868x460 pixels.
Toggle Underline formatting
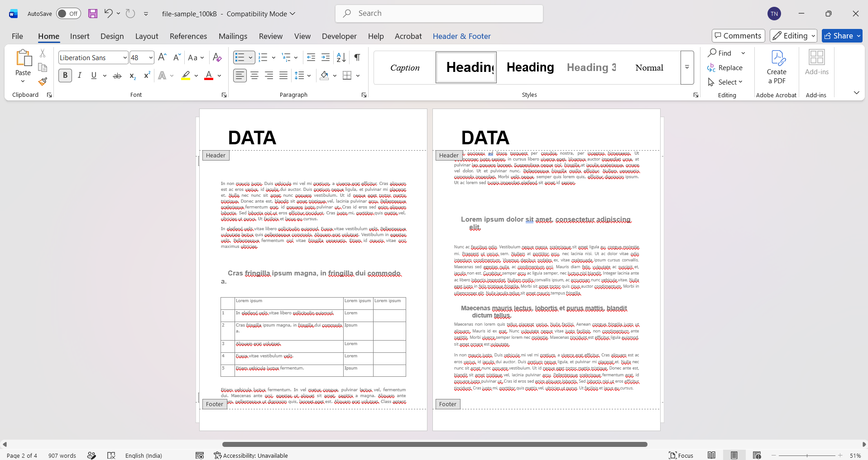(94, 76)
